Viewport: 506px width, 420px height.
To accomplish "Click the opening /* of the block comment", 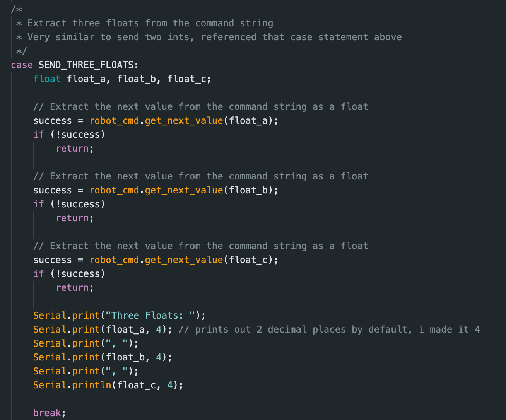I will 16,9.
